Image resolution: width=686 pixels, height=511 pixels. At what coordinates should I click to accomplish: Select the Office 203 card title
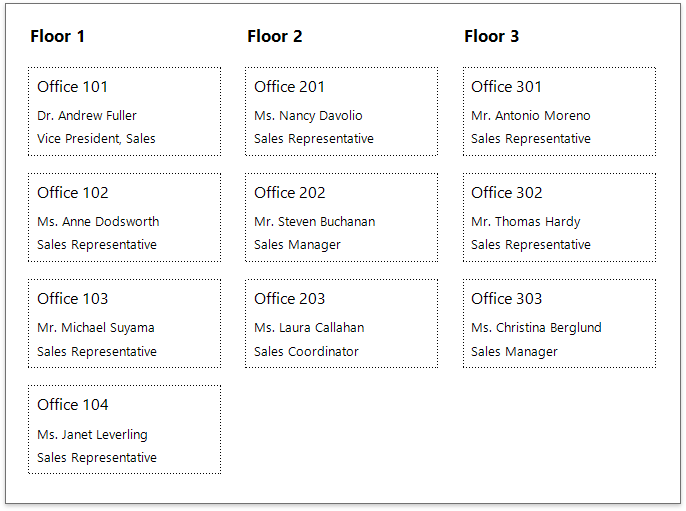click(x=290, y=299)
